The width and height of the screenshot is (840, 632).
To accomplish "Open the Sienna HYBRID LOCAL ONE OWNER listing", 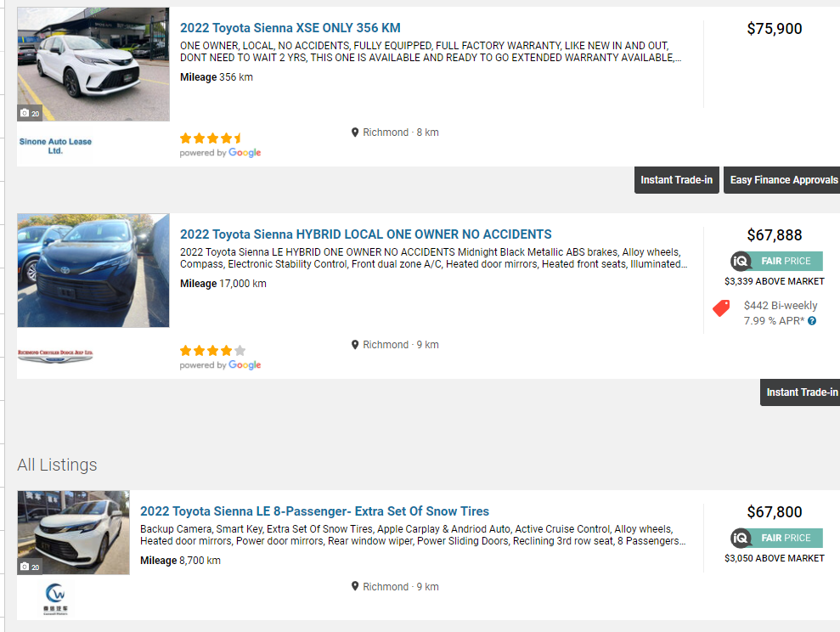I will click(365, 234).
